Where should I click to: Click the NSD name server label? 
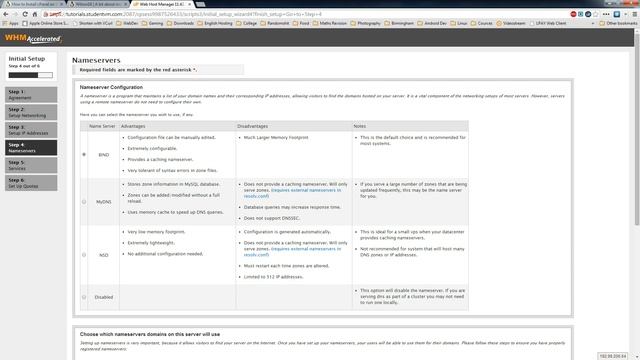104,255
